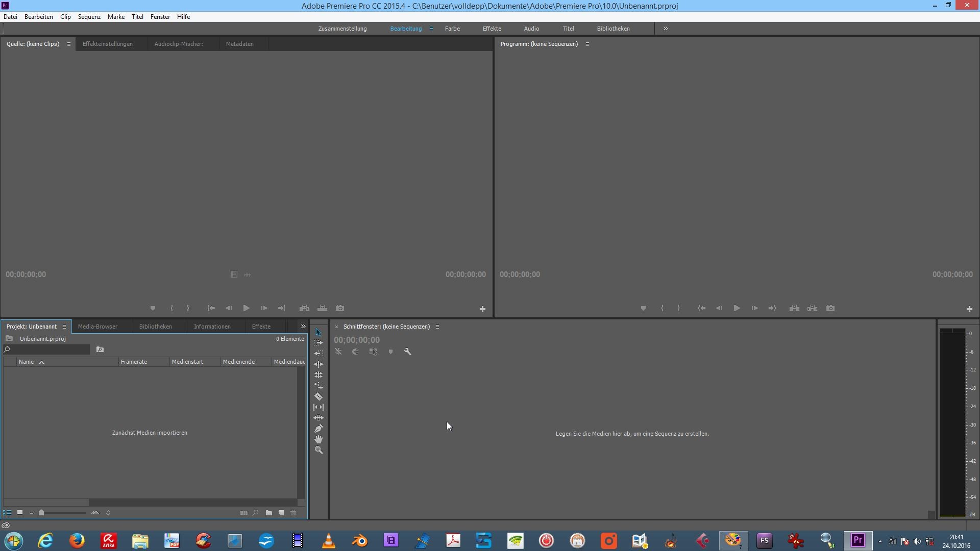
Task: Open timeline settings wrench icon
Action: pos(408,352)
